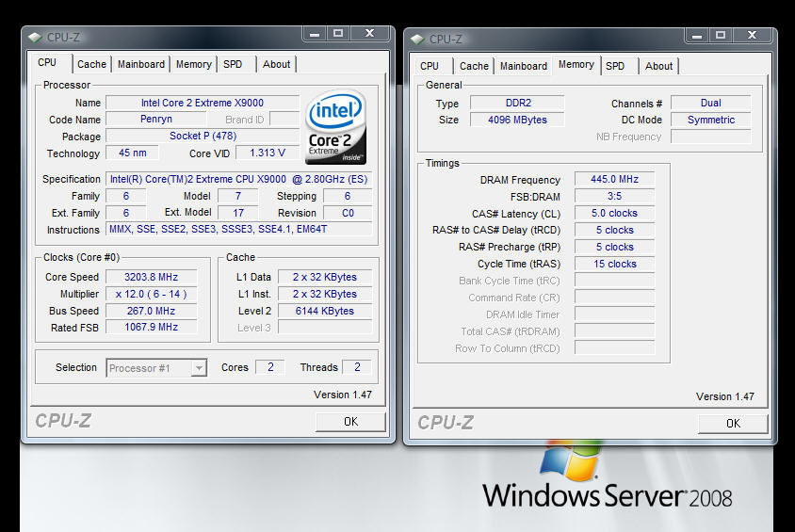Click the Rated FSB value 1067.9 MHz
The width and height of the screenshot is (795, 532).
[151, 328]
